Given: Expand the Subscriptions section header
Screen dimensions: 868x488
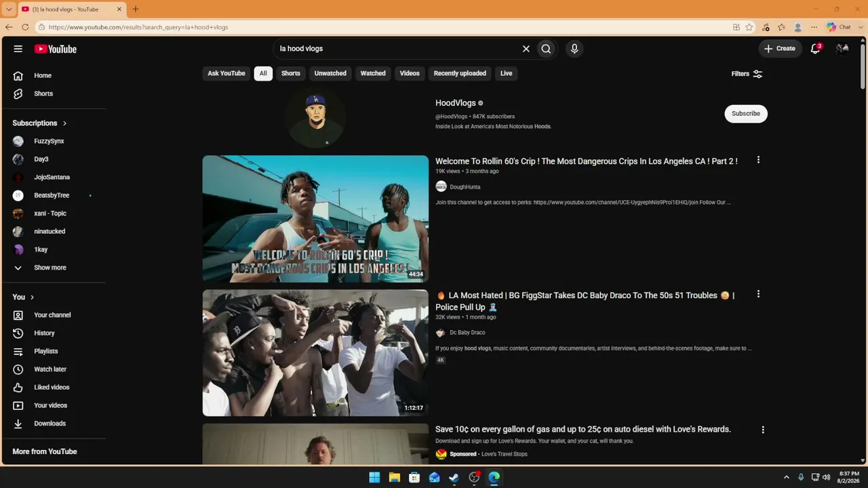Looking at the screenshot, I should point(40,123).
